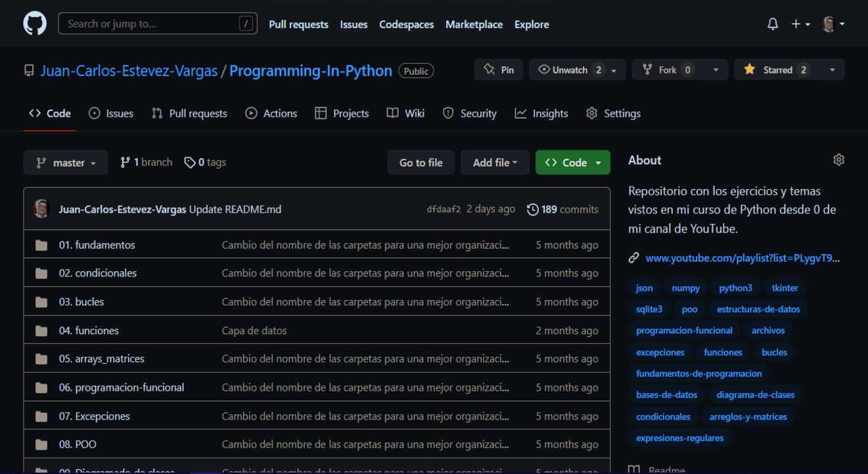Click the folder icon for 08. POO

point(41,444)
